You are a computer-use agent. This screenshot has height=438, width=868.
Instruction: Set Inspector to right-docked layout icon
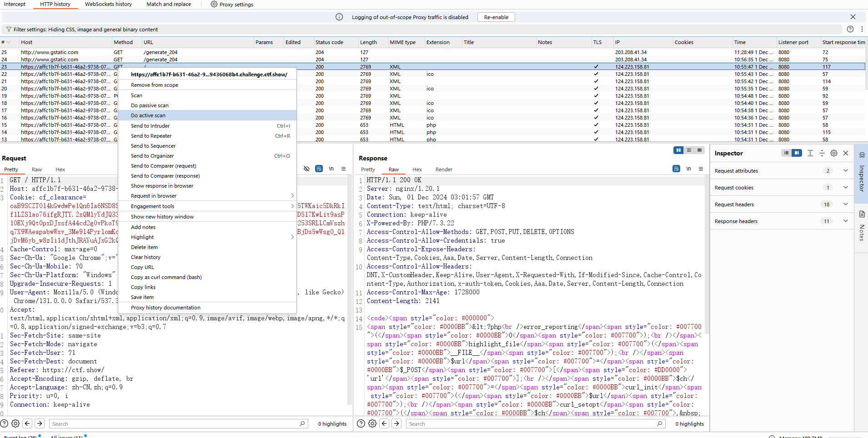click(797, 153)
